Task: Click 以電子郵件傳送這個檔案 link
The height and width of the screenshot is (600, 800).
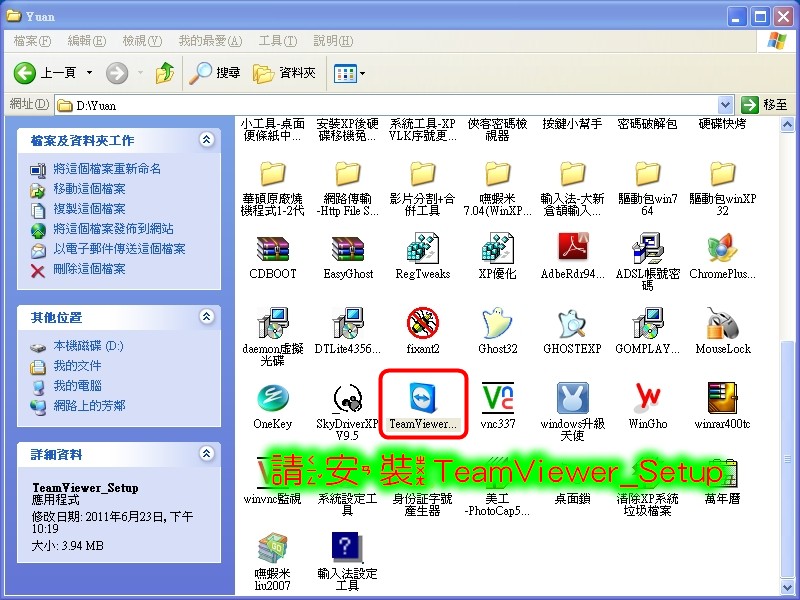Action: 119,248
